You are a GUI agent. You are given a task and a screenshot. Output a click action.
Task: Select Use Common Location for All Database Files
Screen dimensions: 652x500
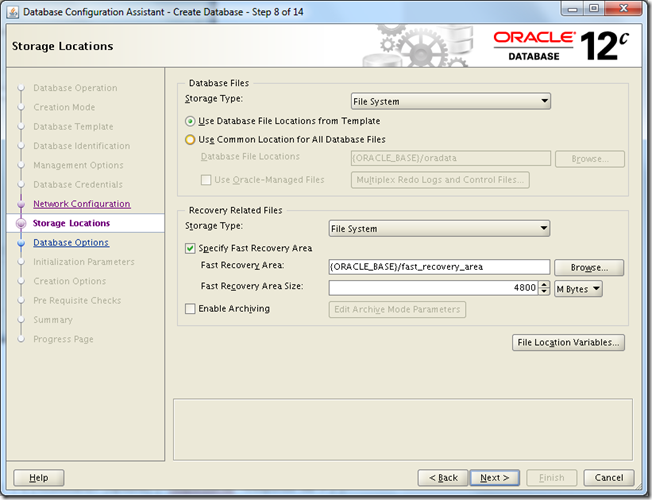[x=190, y=140]
